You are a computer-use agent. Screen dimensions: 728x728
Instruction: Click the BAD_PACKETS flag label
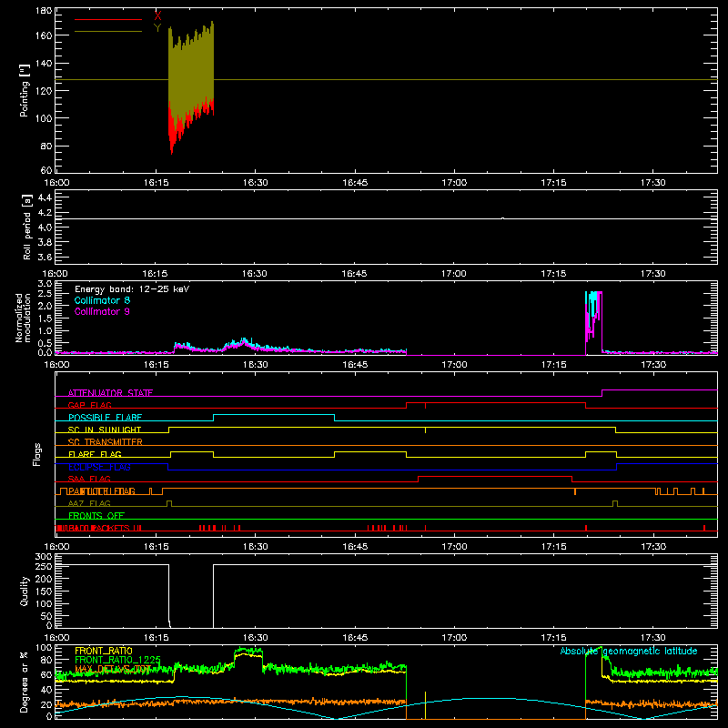(x=100, y=528)
